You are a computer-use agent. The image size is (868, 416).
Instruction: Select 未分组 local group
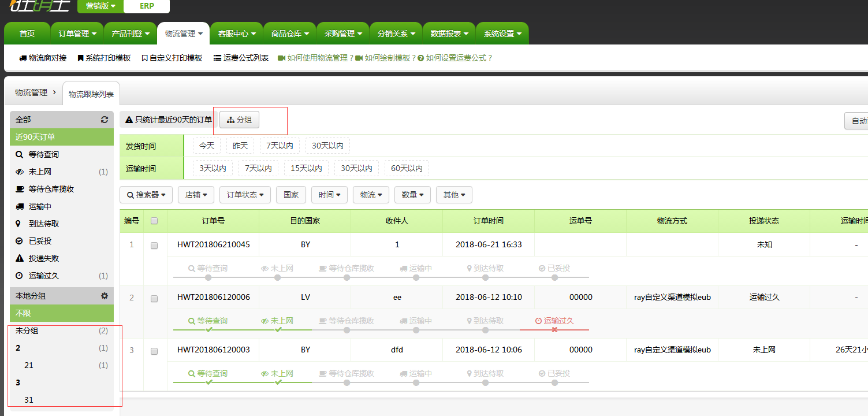coord(62,330)
